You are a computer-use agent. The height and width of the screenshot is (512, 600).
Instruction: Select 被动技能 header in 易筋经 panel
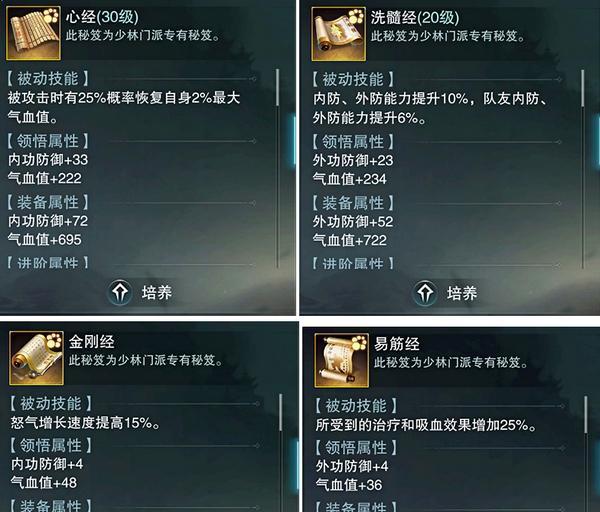click(x=356, y=406)
